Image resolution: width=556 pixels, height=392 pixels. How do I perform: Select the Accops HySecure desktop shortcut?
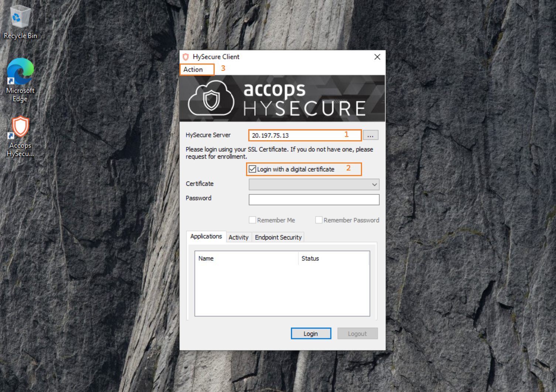[x=20, y=137]
